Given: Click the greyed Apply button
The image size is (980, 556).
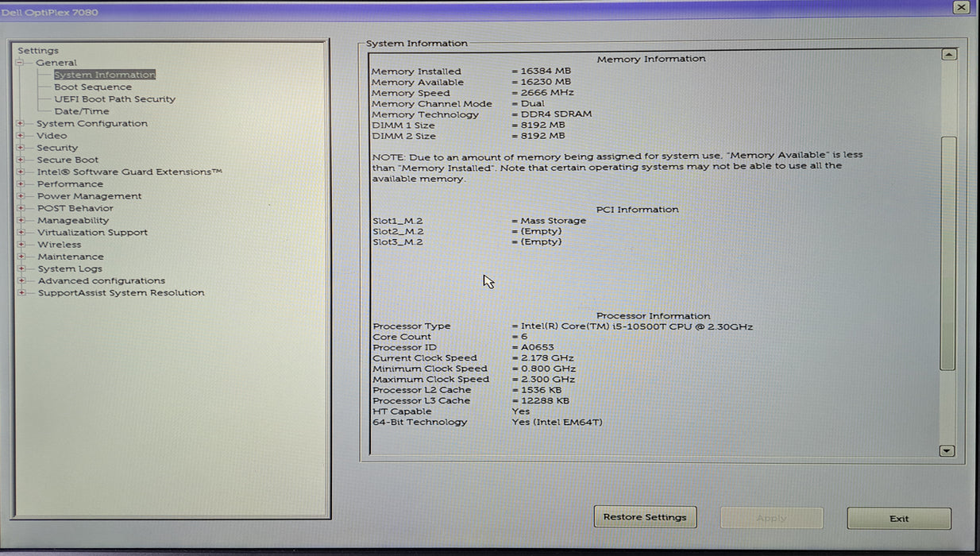Looking at the screenshot, I should pyautogui.click(x=771, y=518).
